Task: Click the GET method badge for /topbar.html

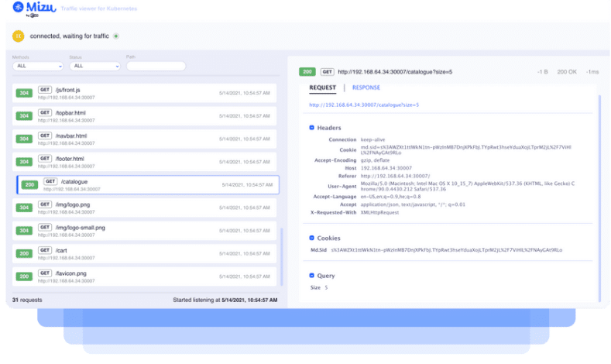Action: point(44,112)
